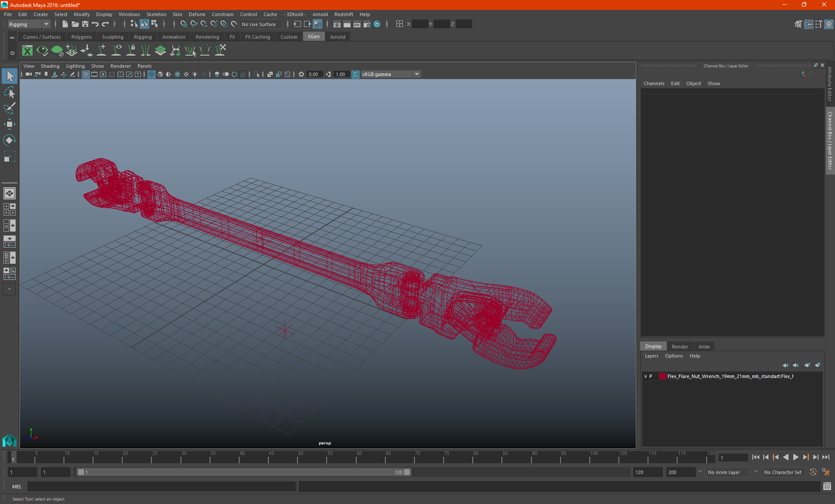Image resolution: width=835 pixels, height=504 pixels.
Task: Open animation preferences running man icon
Action: 826,472
